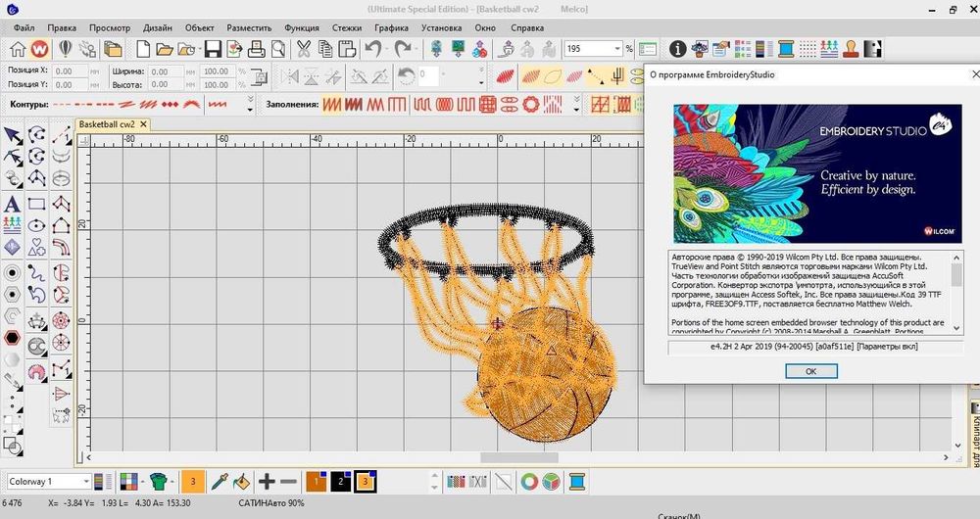Select the black color swatch 2
The height and width of the screenshot is (519, 980).
[x=340, y=482]
